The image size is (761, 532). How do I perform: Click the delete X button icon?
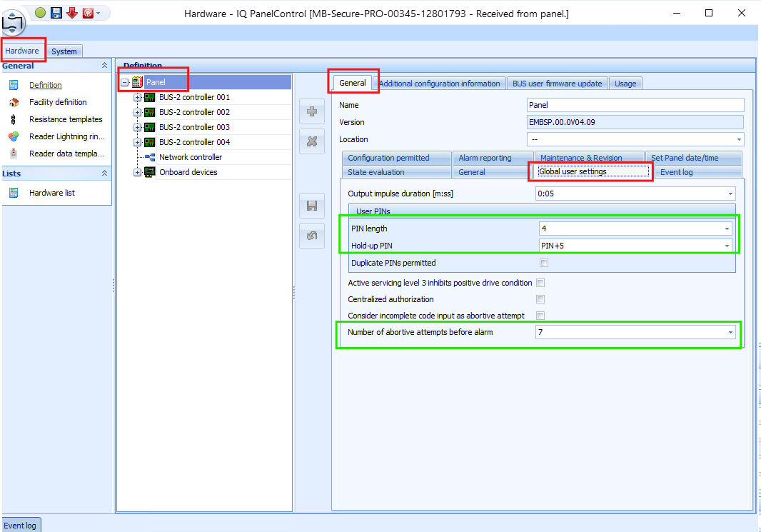[312, 141]
